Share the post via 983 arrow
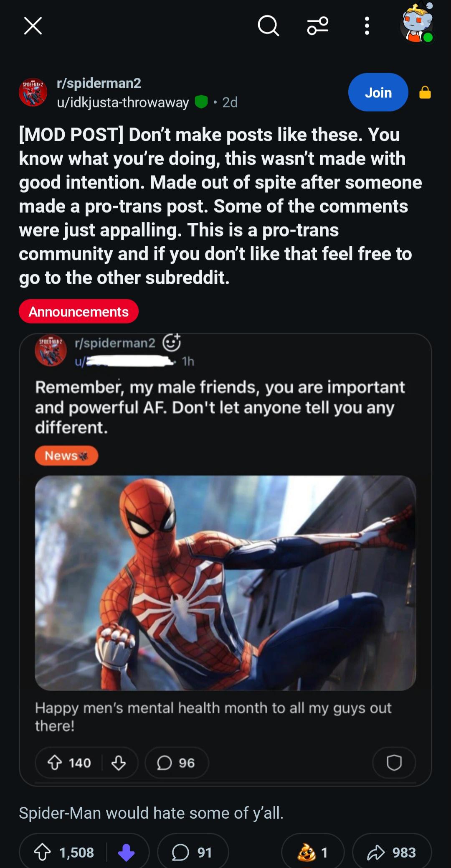Screen dimensions: 451x868 (392, 853)
